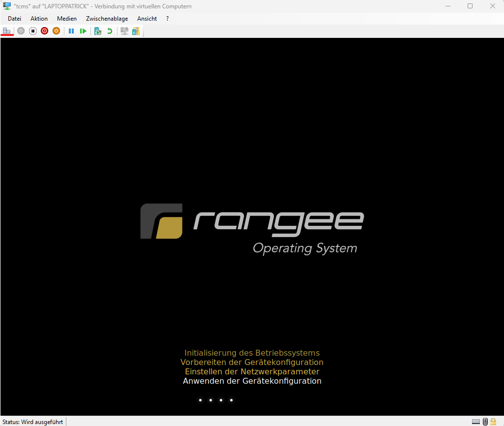Open the Datei menu
The height and width of the screenshot is (426, 504).
[x=15, y=19]
